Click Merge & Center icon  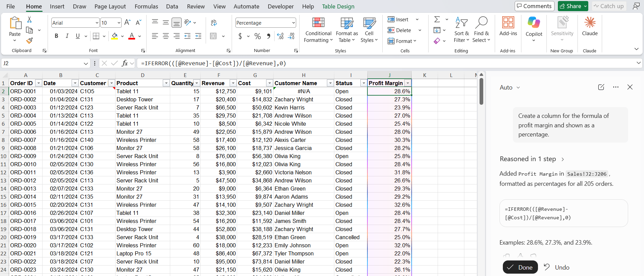click(x=213, y=36)
